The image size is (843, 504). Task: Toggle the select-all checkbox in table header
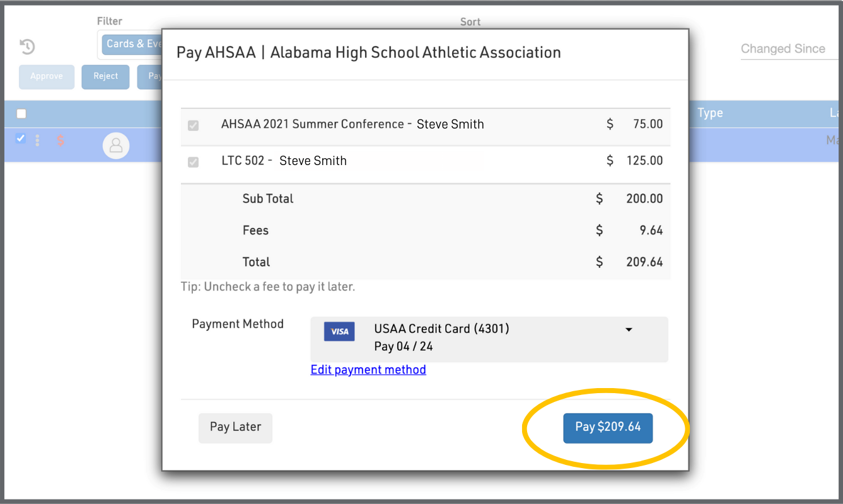(x=21, y=113)
